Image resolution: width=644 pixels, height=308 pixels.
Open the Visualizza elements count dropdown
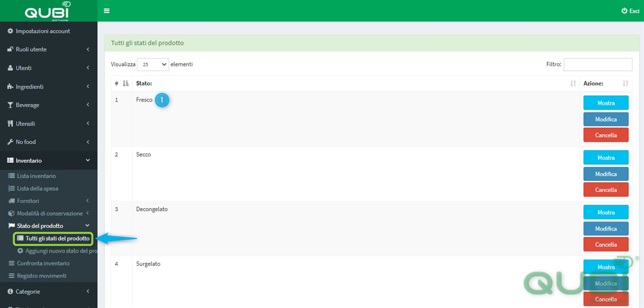point(153,64)
